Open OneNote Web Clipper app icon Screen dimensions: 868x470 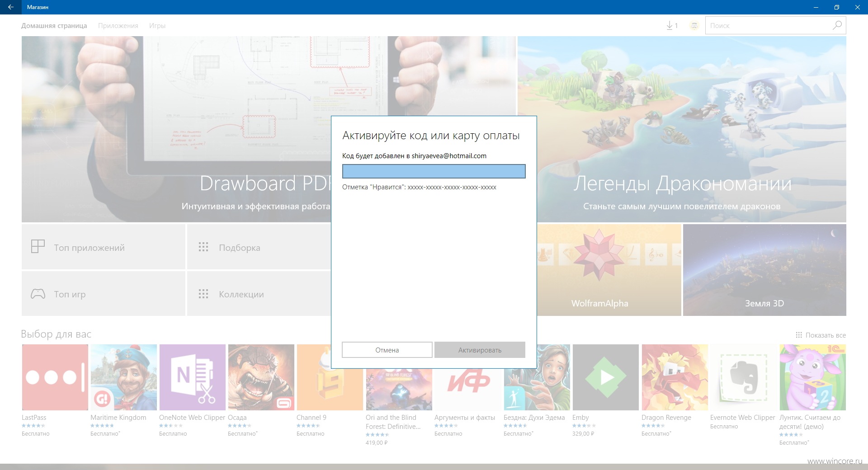tap(192, 377)
